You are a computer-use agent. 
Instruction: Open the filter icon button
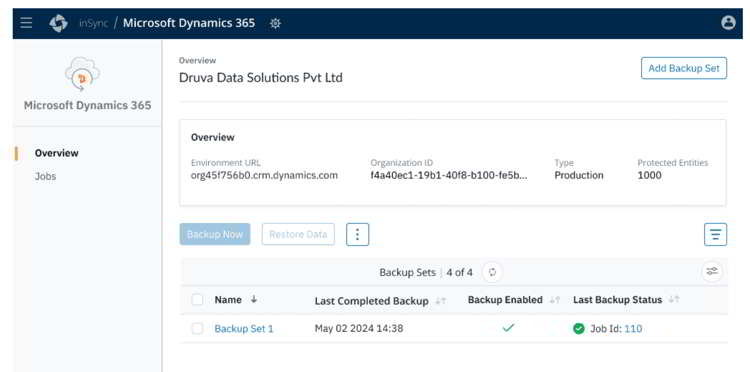[x=715, y=234]
